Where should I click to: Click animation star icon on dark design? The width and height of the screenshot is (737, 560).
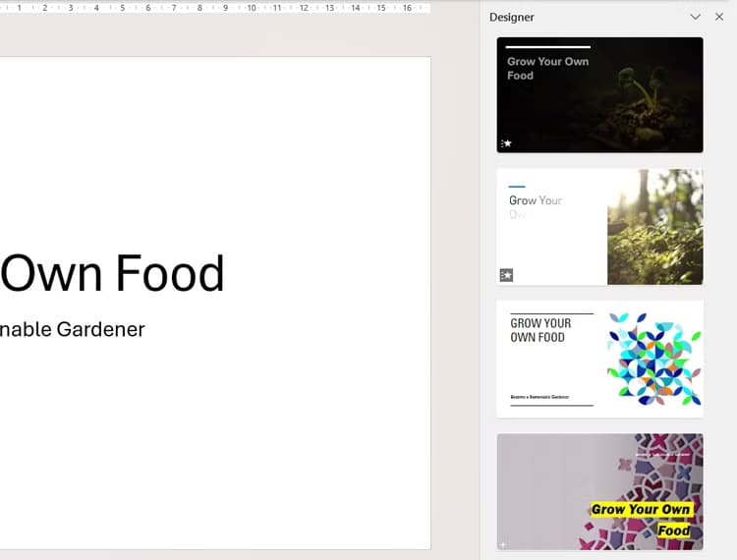[x=507, y=143]
